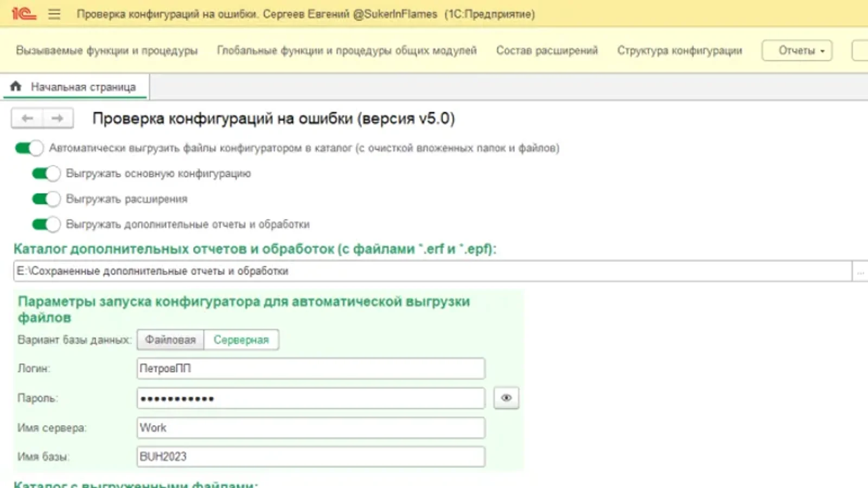
Task: Switch to Начальная страница tab
Action: [x=83, y=87]
